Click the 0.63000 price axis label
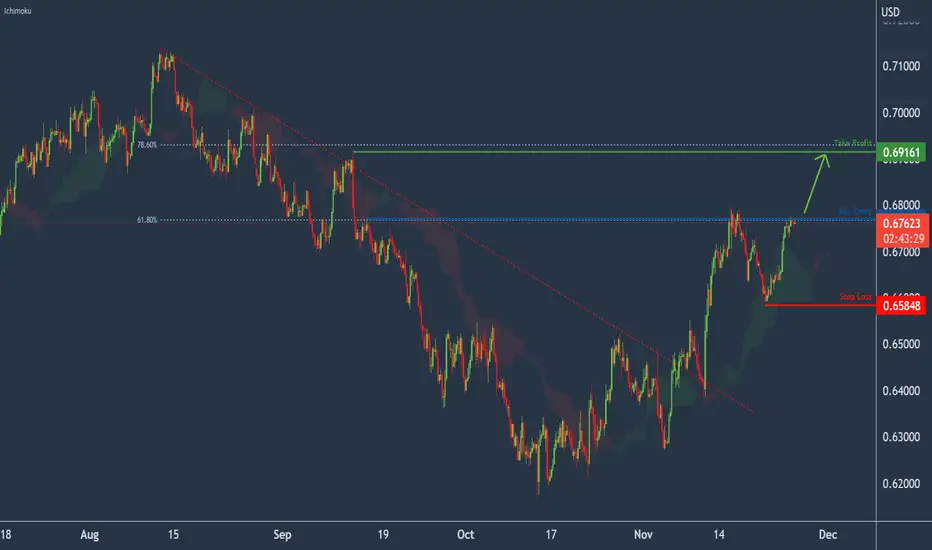The image size is (932, 550). coord(901,437)
